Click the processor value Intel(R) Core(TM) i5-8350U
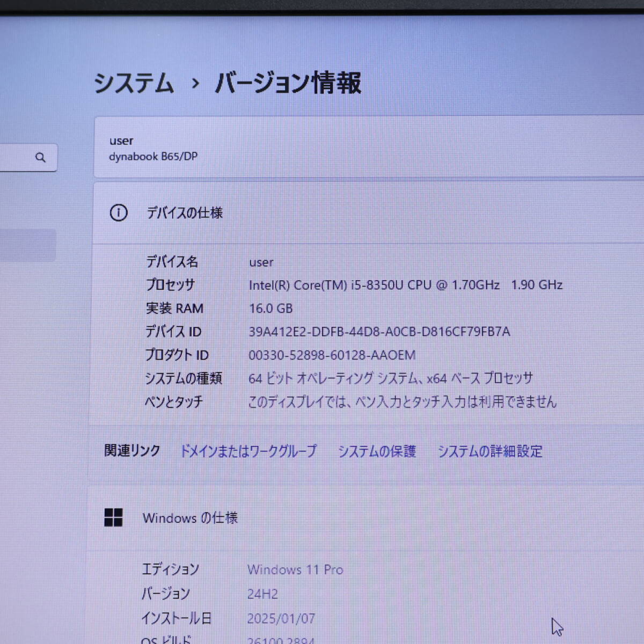The width and height of the screenshot is (644, 644). coord(406,285)
